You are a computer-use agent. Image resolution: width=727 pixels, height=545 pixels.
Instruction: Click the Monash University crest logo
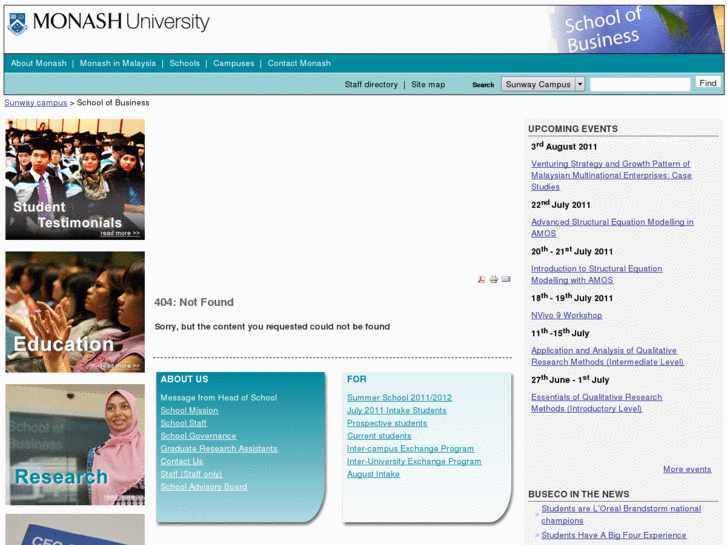pyautogui.click(x=18, y=23)
